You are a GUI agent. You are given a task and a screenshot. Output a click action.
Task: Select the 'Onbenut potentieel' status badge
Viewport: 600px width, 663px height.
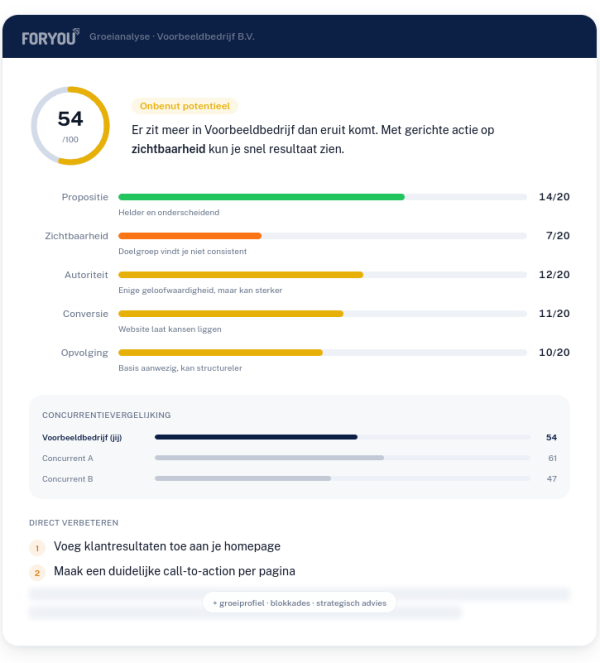184,106
